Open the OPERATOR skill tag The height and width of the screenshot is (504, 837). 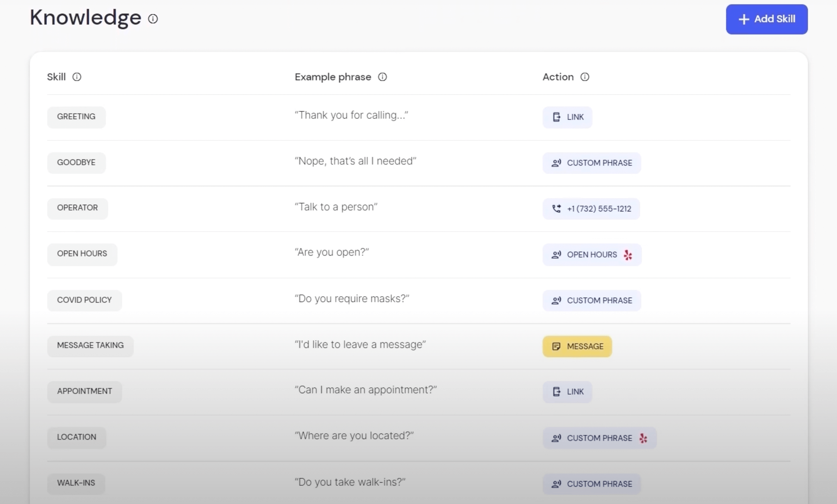77,208
